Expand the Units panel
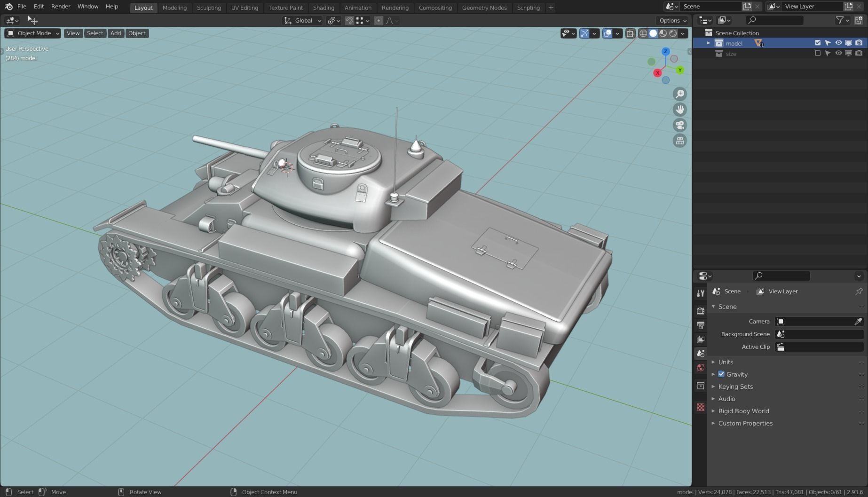The image size is (868, 497). pos(726,362)
